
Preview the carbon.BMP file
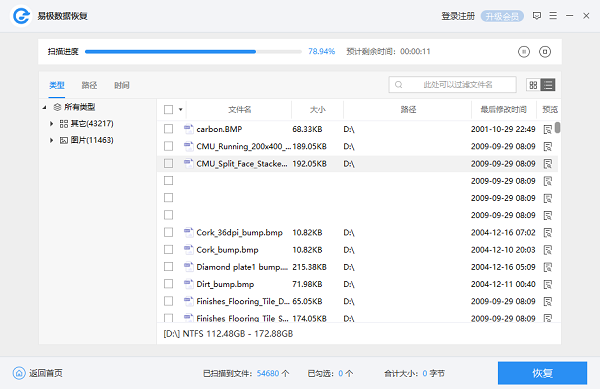pos(548,129)
